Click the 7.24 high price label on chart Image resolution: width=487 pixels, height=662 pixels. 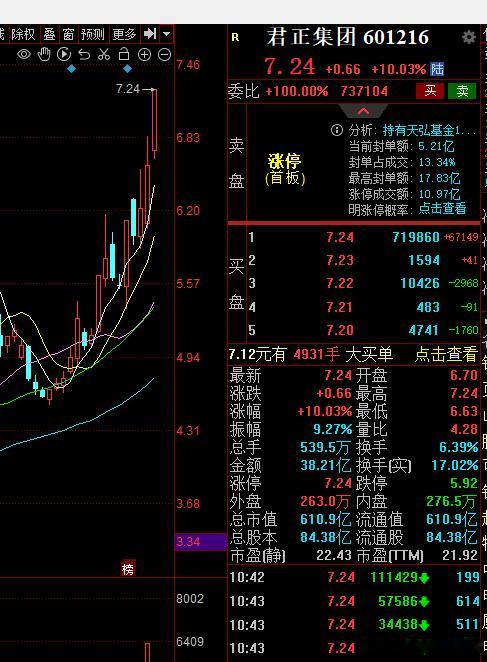point(128,89)
